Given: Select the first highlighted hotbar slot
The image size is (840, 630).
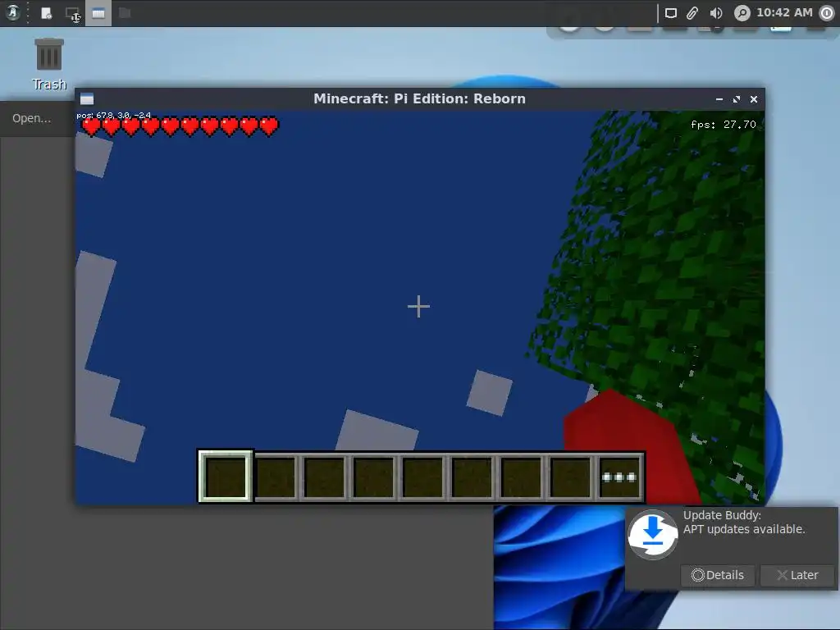Looking at the screenshot, I should [226, 477].
